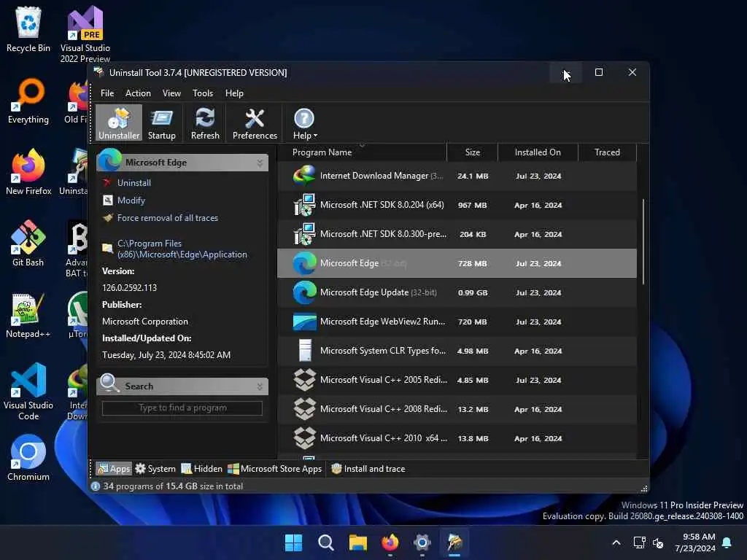Image resolution: width=747 pixels, height=560 pixels.
Task: Select Microsoft Visual C++ 2008 Redistributable icon
Action: [x=304, y=409]
